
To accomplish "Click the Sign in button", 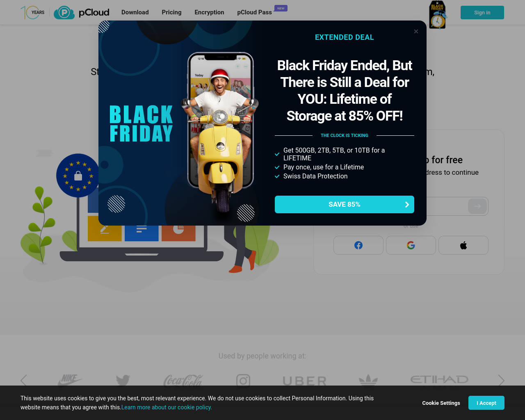I will (x=482, y=13).
